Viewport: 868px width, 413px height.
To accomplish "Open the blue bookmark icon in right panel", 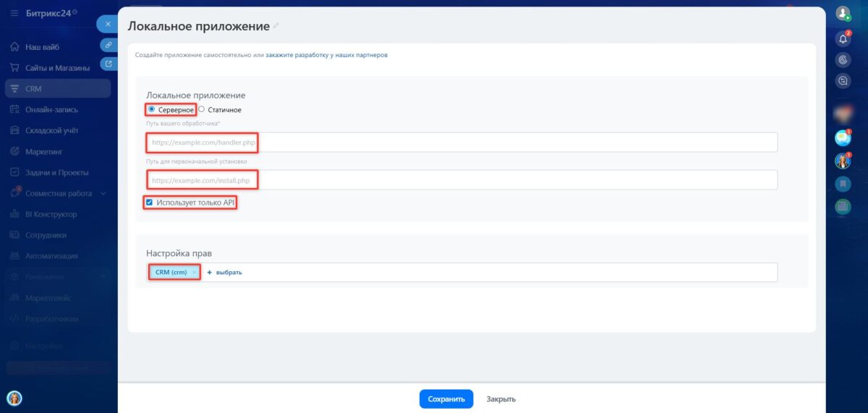I will (x=843, y=184).
